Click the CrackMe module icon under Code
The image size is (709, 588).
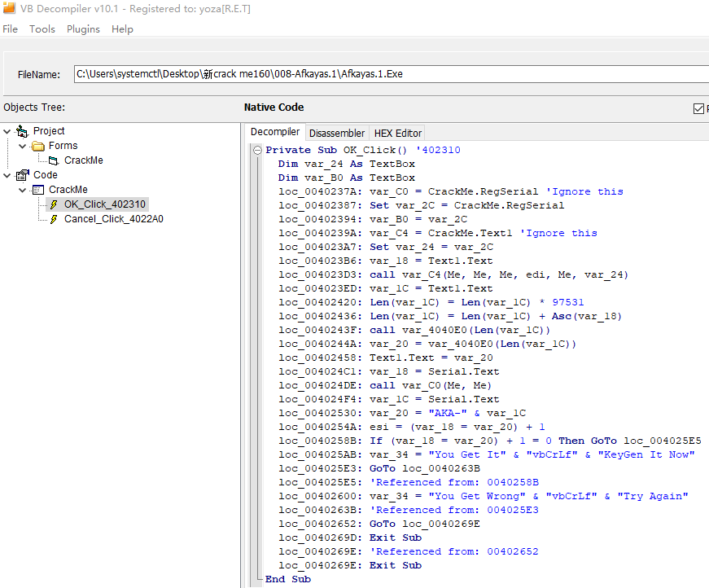pos(38,190)
